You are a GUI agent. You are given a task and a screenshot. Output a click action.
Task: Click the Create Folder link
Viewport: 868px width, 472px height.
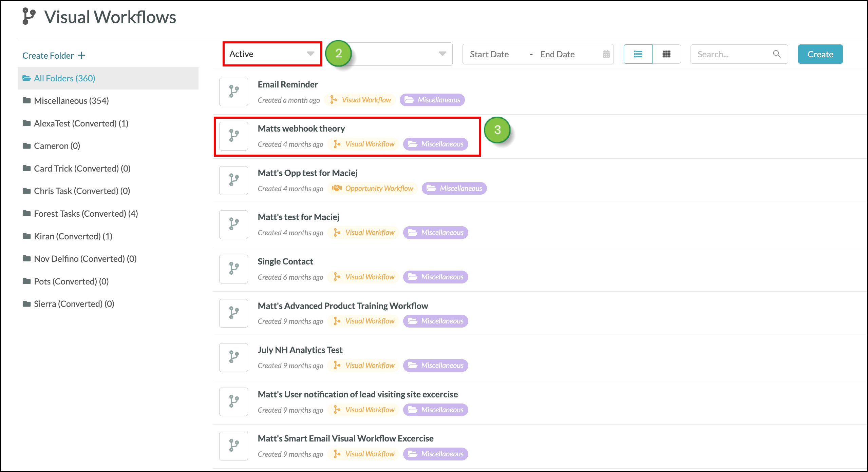pyautogui.click(x=54, y=56)
